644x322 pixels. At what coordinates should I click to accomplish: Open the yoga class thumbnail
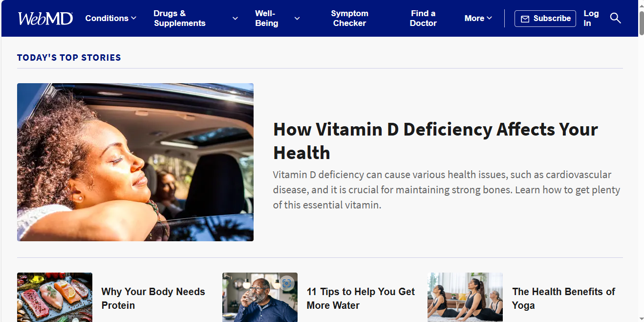click(x=465, y=297)
